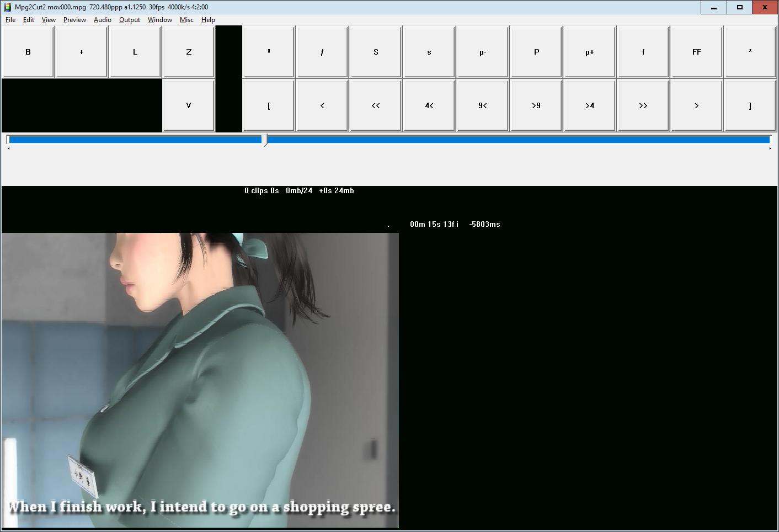
Task: Click the 'º' symbol button
Action: click(x=269, y=52)
